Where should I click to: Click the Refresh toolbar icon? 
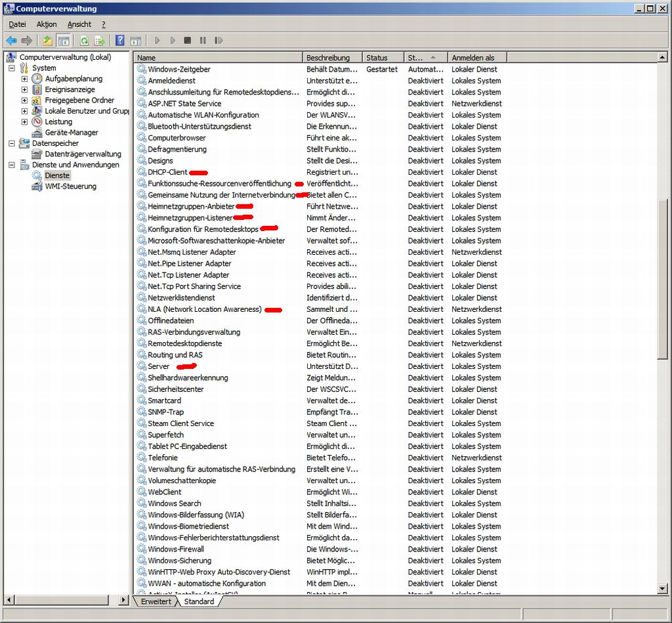(x=85, y=41)
